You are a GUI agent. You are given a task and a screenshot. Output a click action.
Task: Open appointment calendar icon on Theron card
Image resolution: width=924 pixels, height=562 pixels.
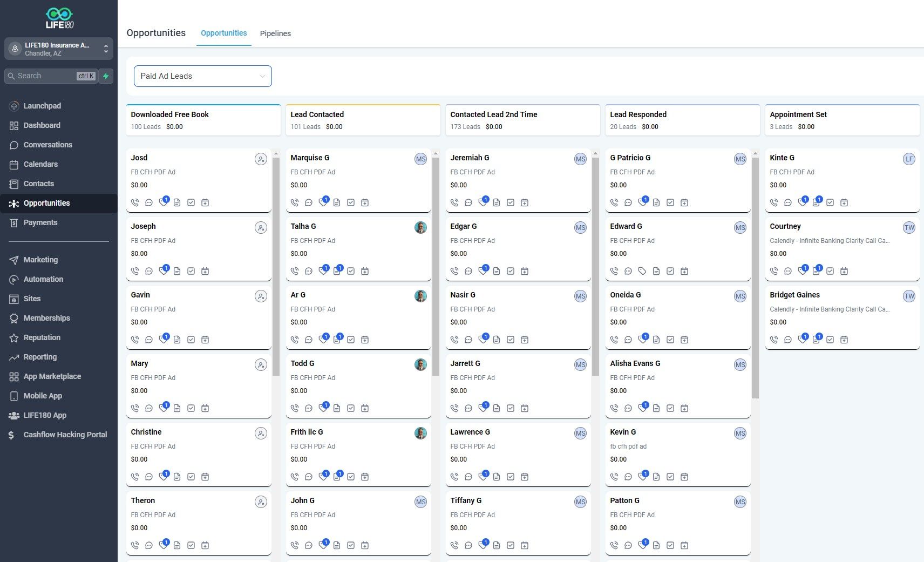[205, 545]
